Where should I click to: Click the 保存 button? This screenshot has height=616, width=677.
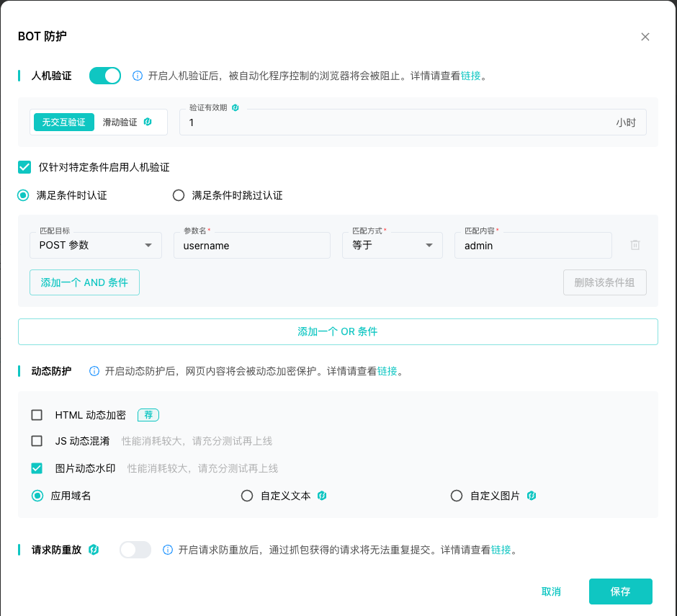tap(620, 592)
